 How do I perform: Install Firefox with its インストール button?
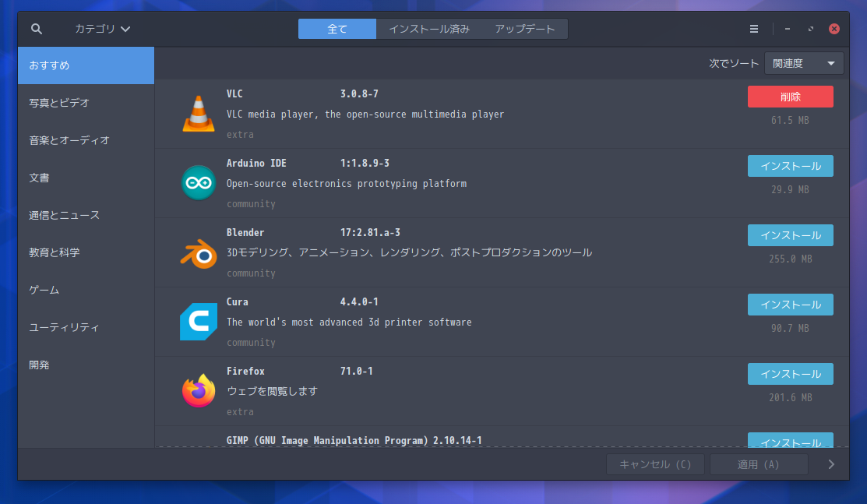[x=790, y=374]
